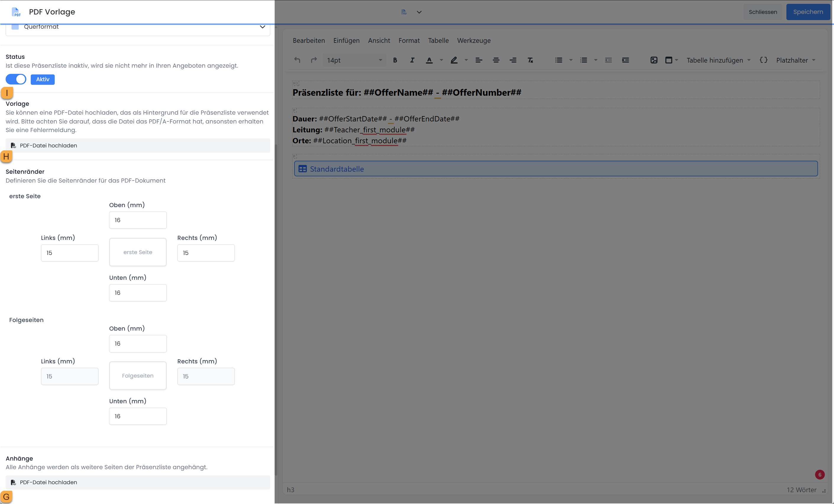Click the bullet list icon
This screenshot has height=504, width=834.
[558, 60]
